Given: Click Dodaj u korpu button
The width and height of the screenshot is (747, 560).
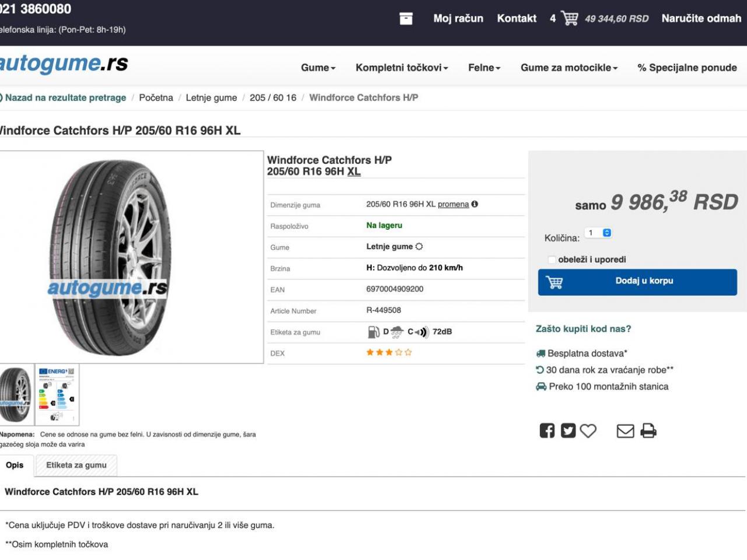Looking at the screenshot, I should [637, 282].
